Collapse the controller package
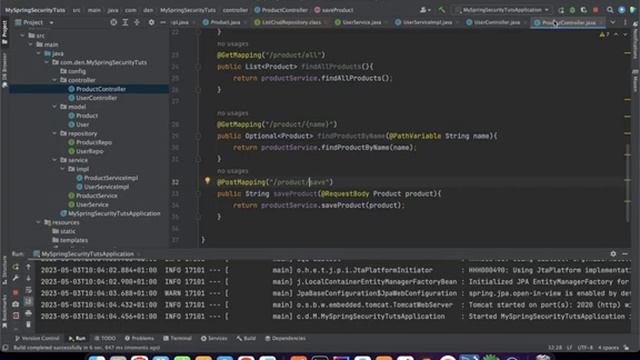This screenshot has width=640, height=360. 55,80
